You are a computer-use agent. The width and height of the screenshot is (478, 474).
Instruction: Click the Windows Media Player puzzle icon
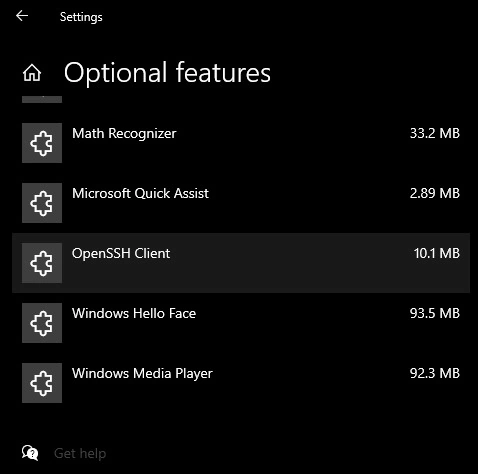click(x=42, y=383)
